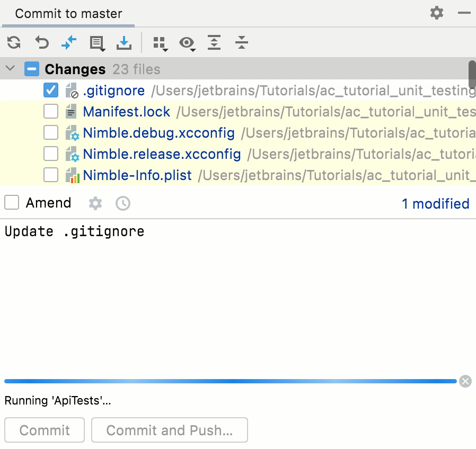Open the Changelists icon menu
Viewport: 476px width, 449px height.
[x=97, y=43]
